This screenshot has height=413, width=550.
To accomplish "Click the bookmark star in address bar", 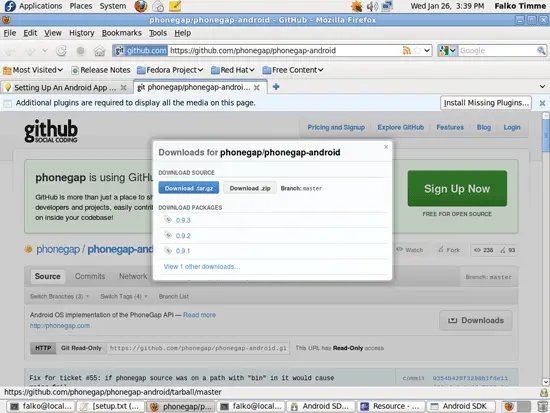I will click(417, 51).
